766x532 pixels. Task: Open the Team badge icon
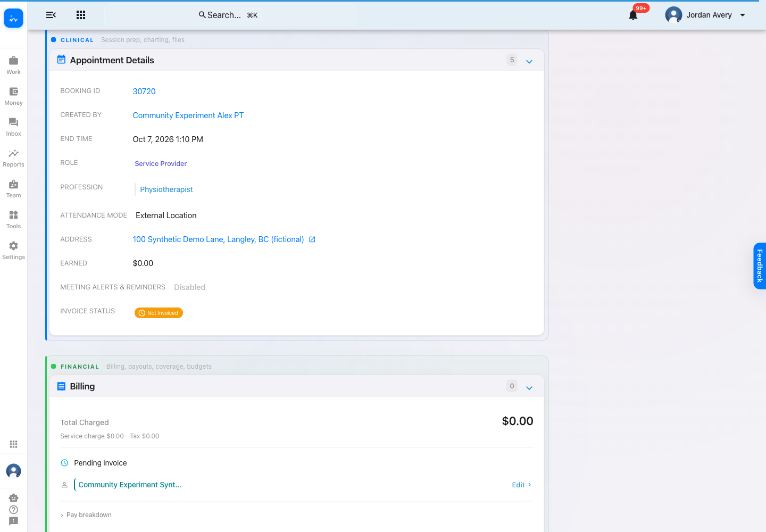pos(13,188)
